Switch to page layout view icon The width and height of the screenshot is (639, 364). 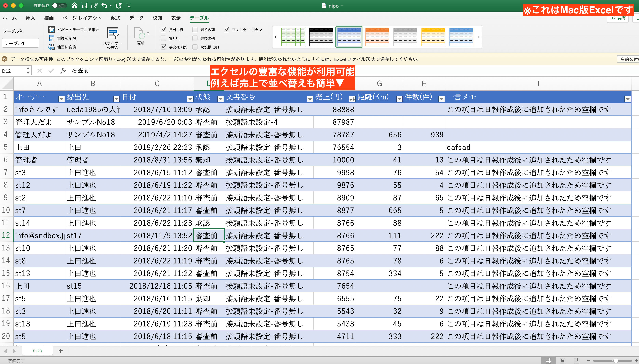[563, 360]
